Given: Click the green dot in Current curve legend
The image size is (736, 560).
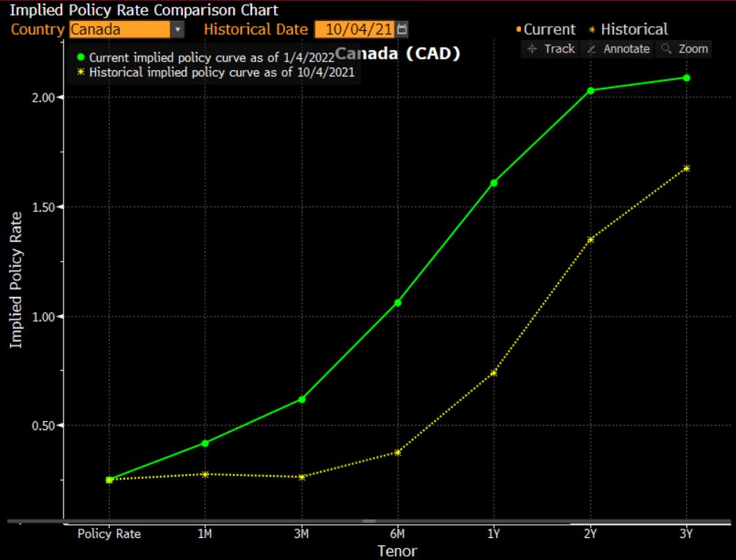Looking at the screenshot, I should click(81, 56).
